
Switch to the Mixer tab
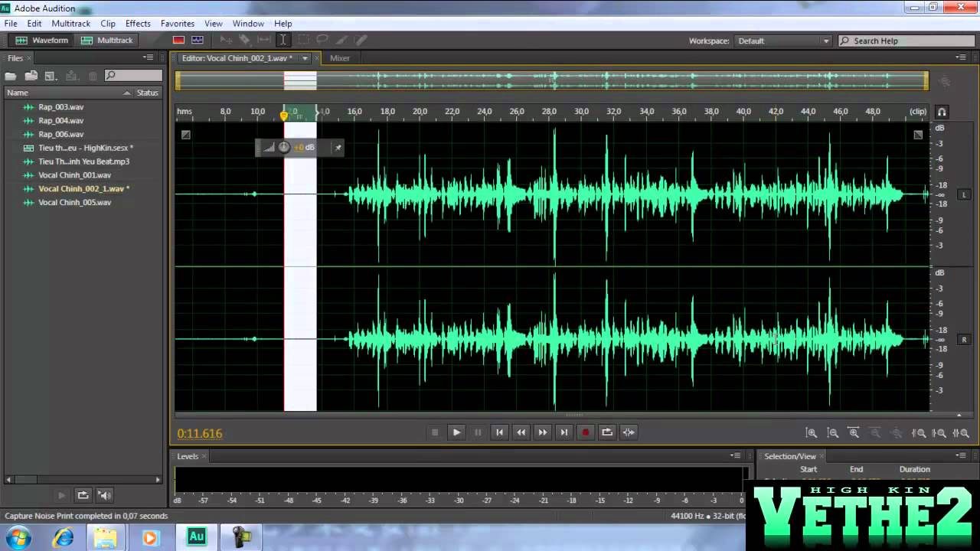tap(340, 58)
